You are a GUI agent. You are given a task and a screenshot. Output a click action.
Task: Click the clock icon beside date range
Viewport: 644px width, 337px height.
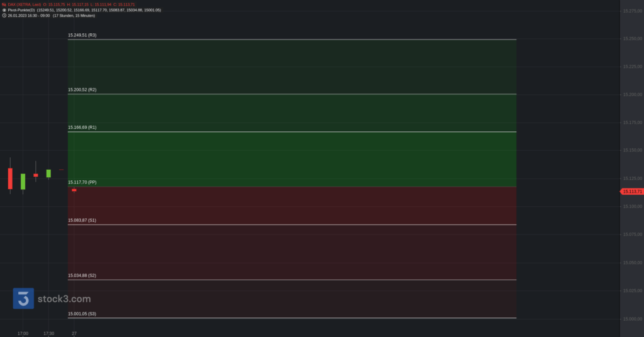4,16
